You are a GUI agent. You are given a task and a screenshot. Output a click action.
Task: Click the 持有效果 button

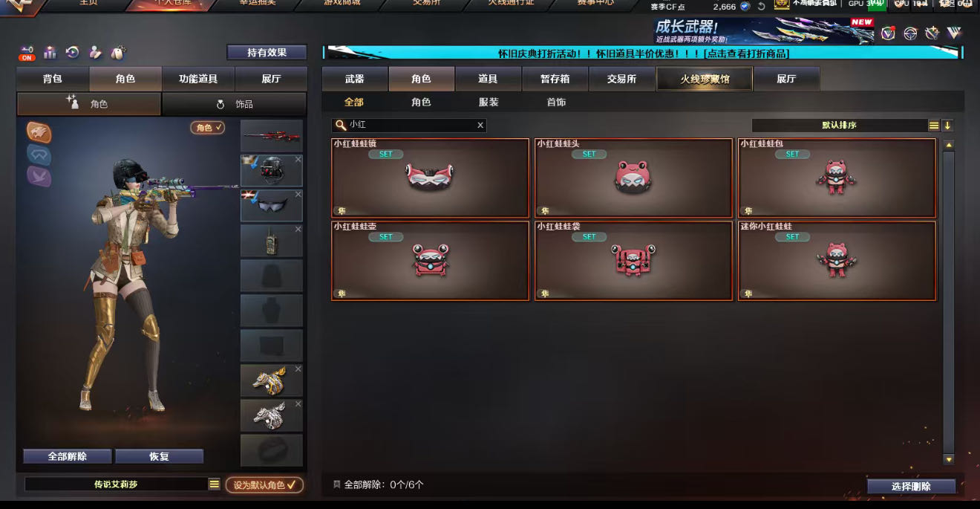[267, 52]
